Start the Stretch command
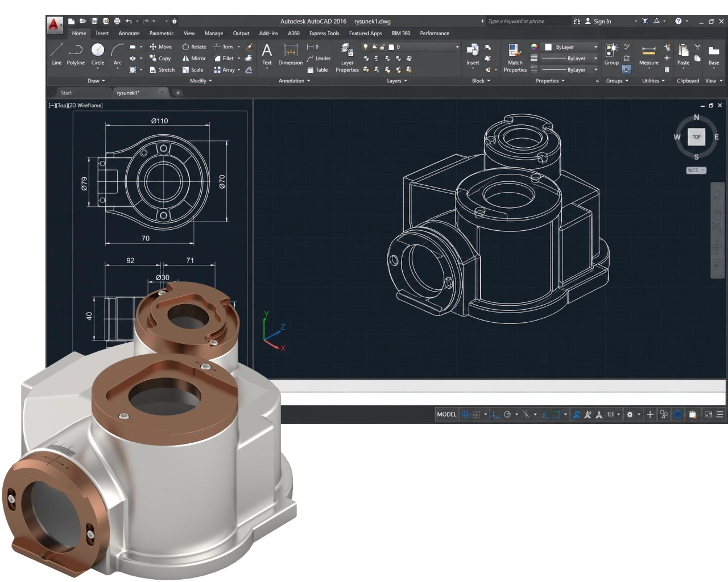Screen dimensions: 728x582 tap(162, 70)
